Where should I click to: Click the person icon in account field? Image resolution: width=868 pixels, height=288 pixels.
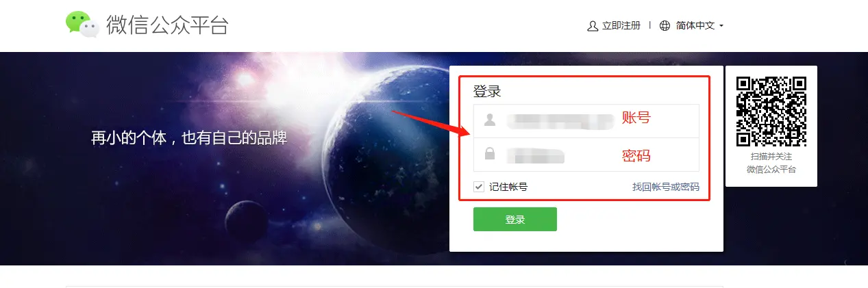pyautogui.click(x=490, y=120)
